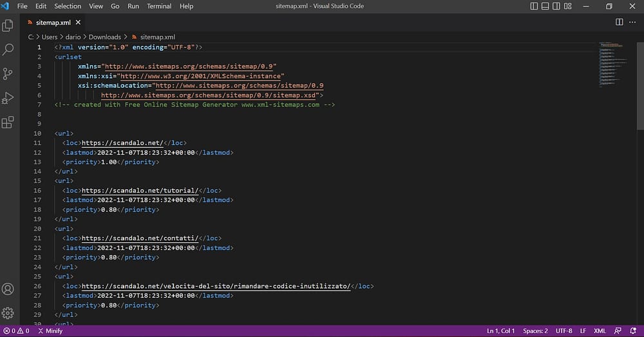Close the sitemap.xml tab
This screenshot has width=644, height=337.
(x=78, y=22)
